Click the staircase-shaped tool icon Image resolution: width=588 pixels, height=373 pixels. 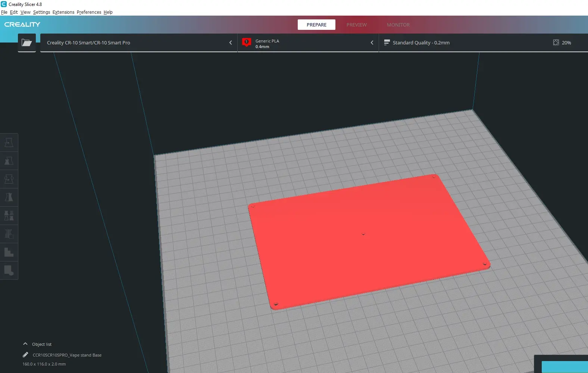point(9,252)
